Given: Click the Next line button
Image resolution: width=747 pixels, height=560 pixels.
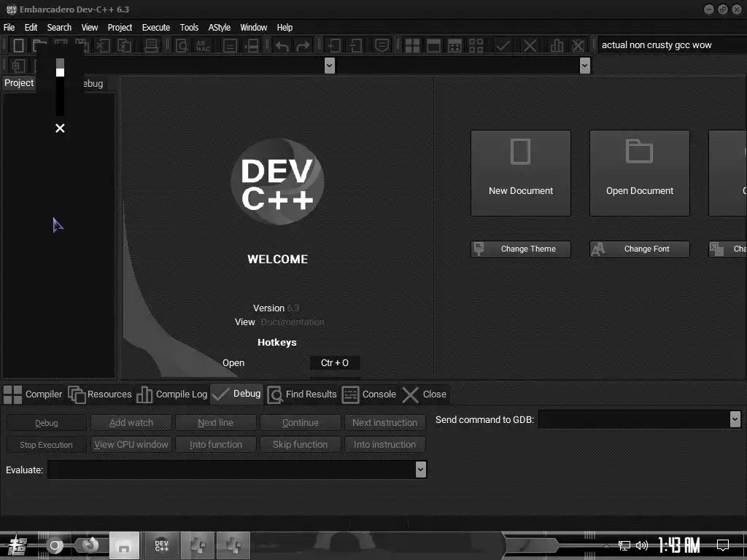Looking at the screenshot, I should [215, 422].
